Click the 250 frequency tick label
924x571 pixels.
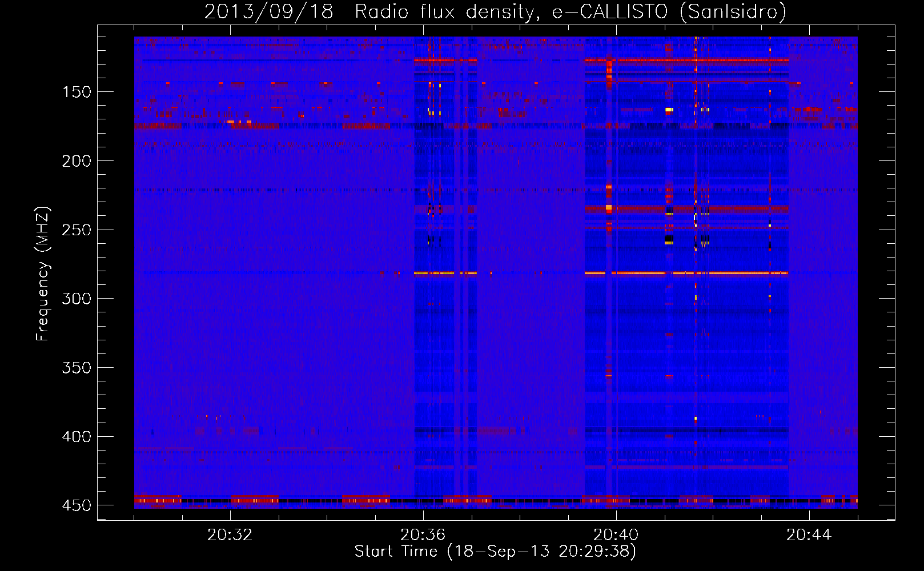click(77, 230)
